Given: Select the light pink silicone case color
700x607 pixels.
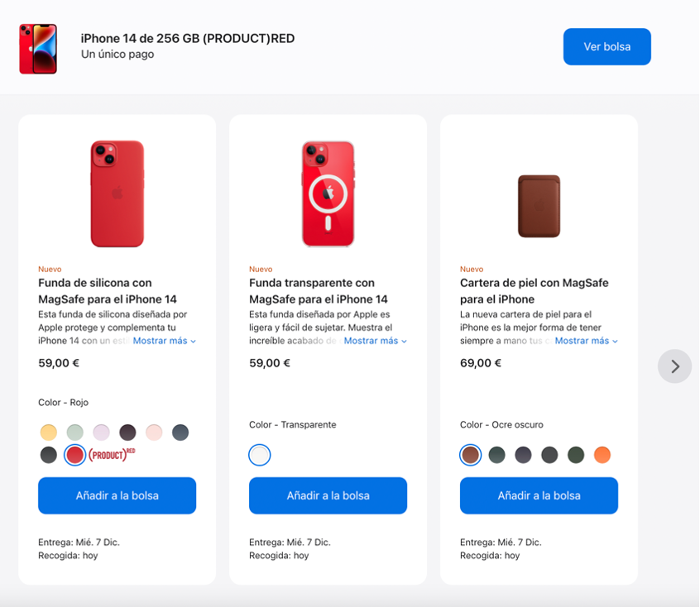Looking at the screenshot, I should [154, 432].
